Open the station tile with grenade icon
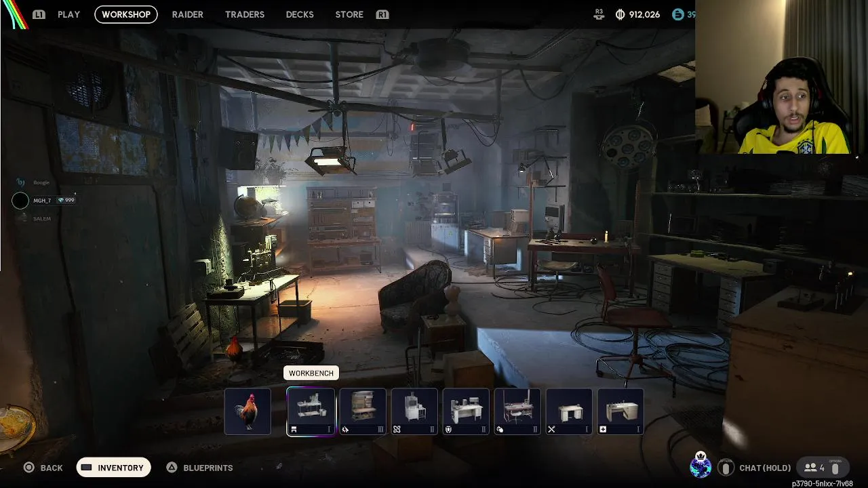 point(517,411)
